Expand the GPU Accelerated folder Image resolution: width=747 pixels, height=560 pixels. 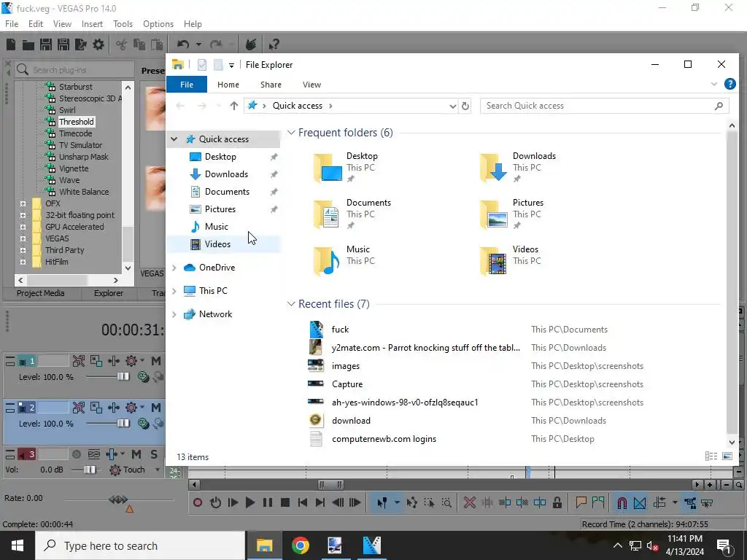[23, 227]
